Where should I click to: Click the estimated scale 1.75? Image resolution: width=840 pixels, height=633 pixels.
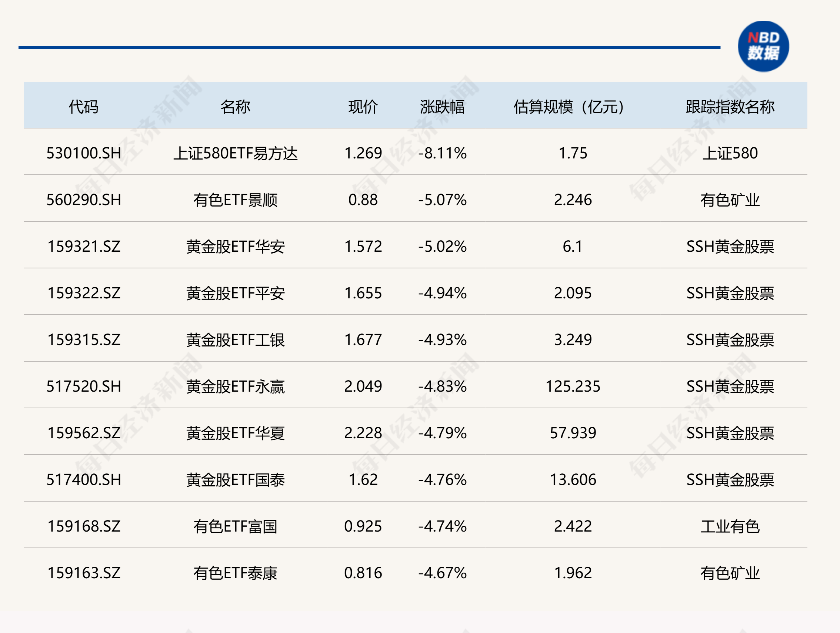(x=573, y=153)
